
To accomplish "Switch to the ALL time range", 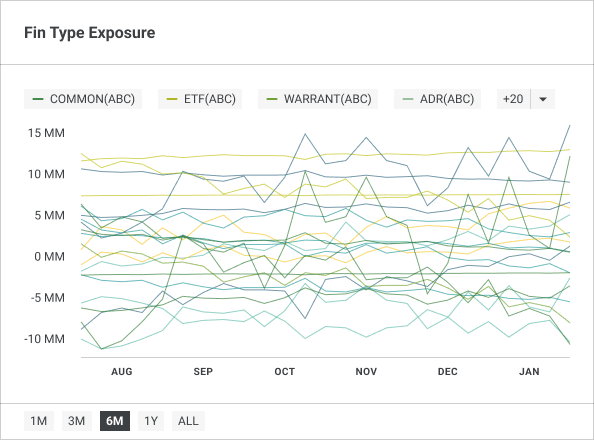I will point(188,421).
